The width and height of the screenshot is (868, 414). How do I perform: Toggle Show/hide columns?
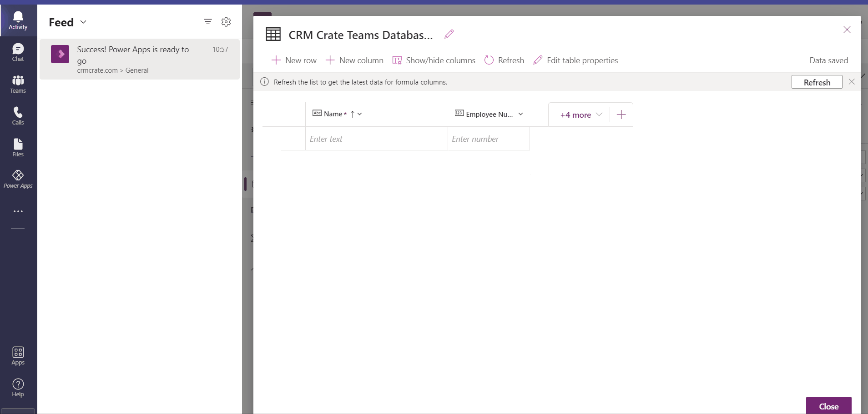click(x=434, y=60)
